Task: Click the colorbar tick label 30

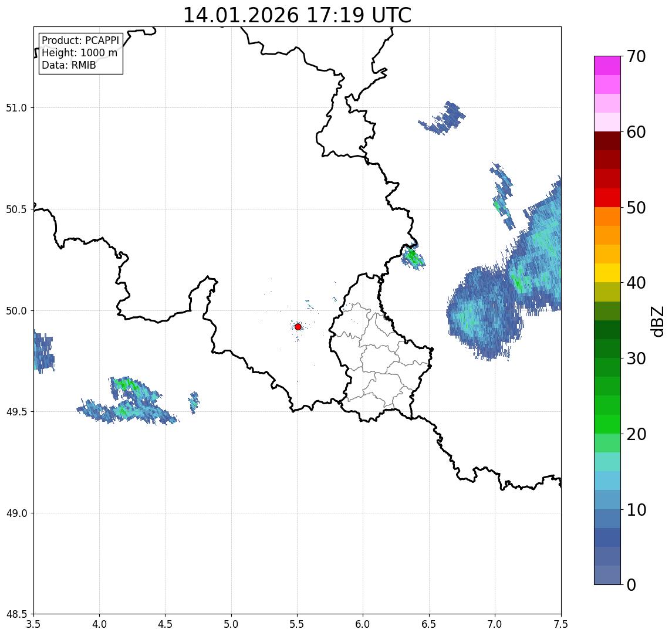Action: (636, 358)
